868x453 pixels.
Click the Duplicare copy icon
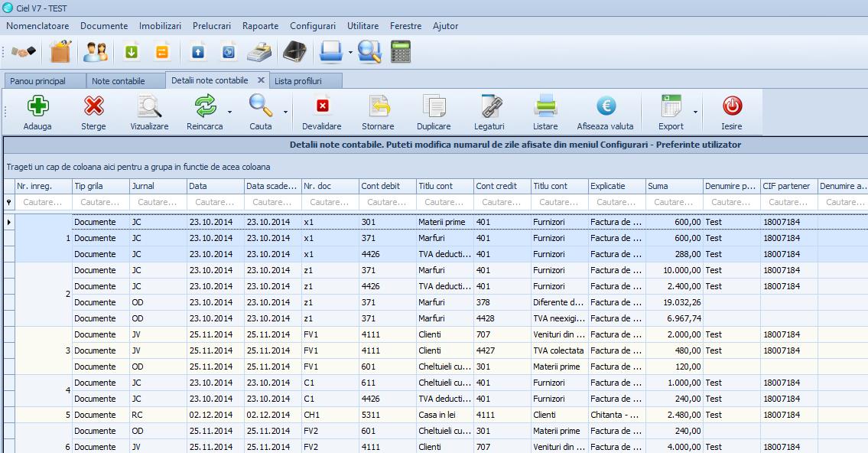coord(434,106)
